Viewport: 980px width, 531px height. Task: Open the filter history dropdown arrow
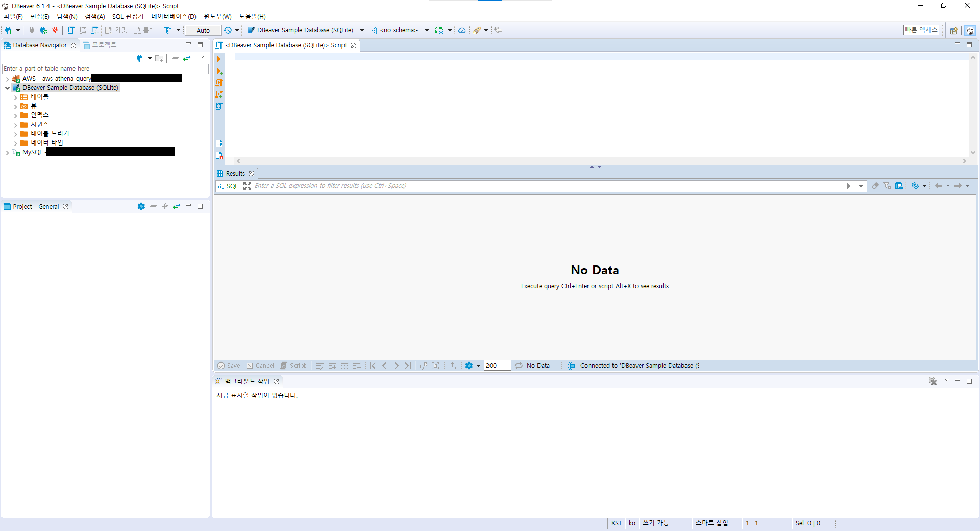(861, 186)
